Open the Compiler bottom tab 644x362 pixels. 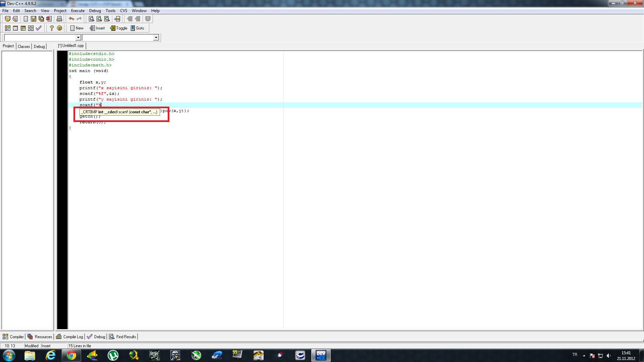(13, 337)
